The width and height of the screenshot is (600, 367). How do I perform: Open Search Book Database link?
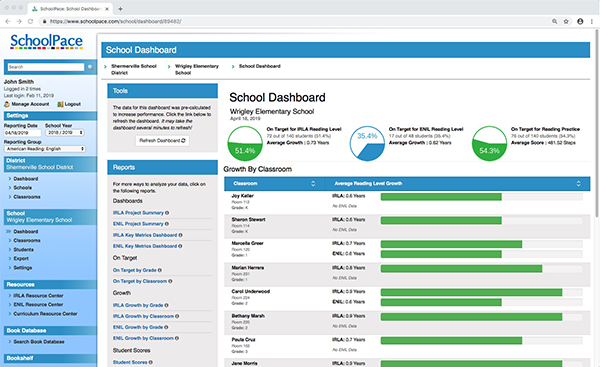39,342
